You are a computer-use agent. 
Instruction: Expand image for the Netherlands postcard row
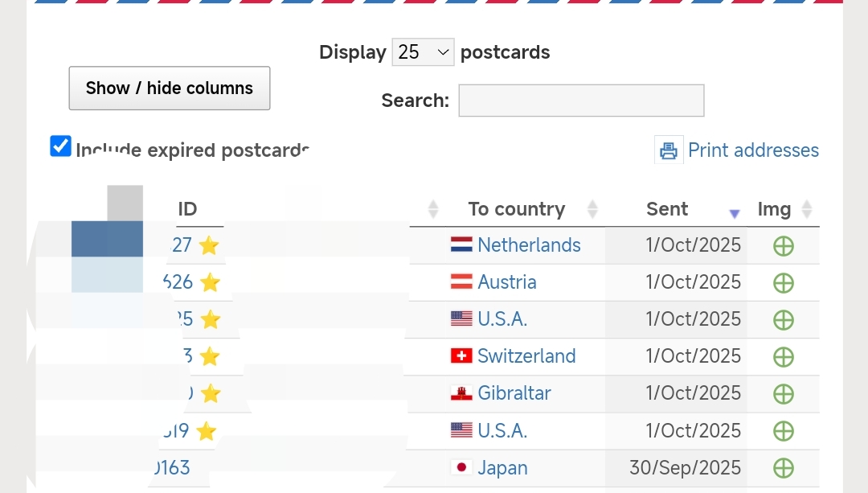[x=783, y=246]
